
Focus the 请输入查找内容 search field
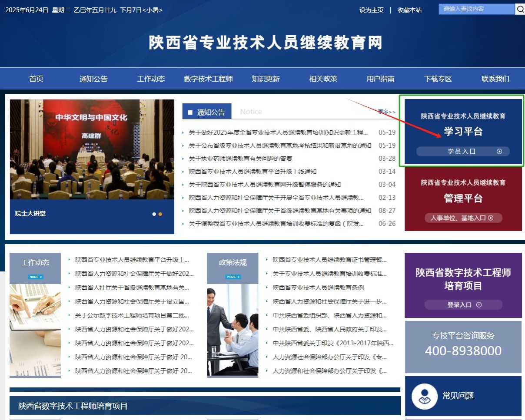click(x=476, y=9)
